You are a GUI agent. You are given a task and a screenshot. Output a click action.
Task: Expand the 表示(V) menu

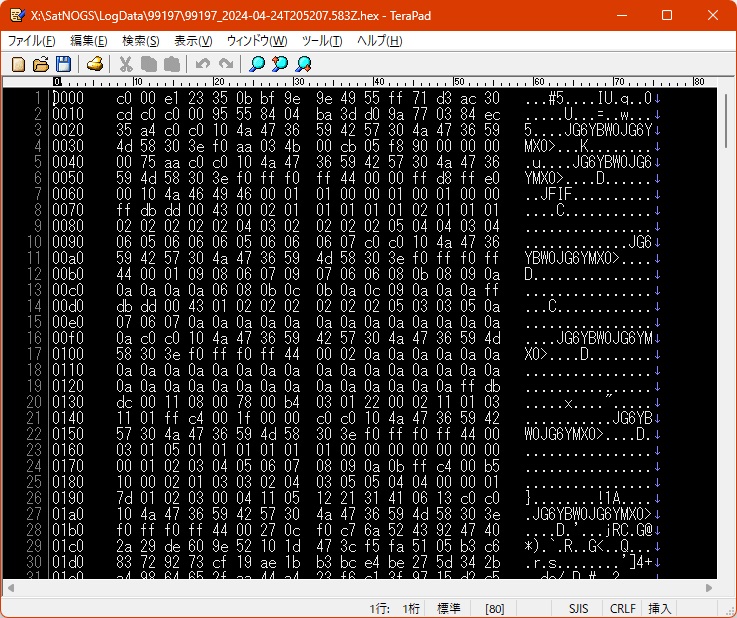click(193, 41)
